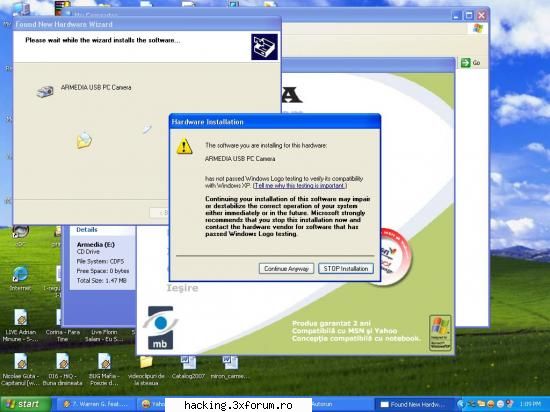
Task: Click 'Ieşire' in the autorun window
Action: point(182,288)
